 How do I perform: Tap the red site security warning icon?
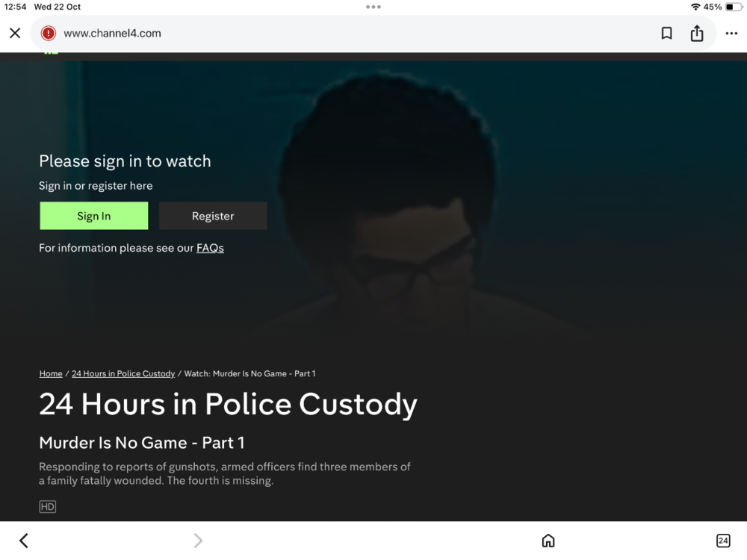coord(48,33)
